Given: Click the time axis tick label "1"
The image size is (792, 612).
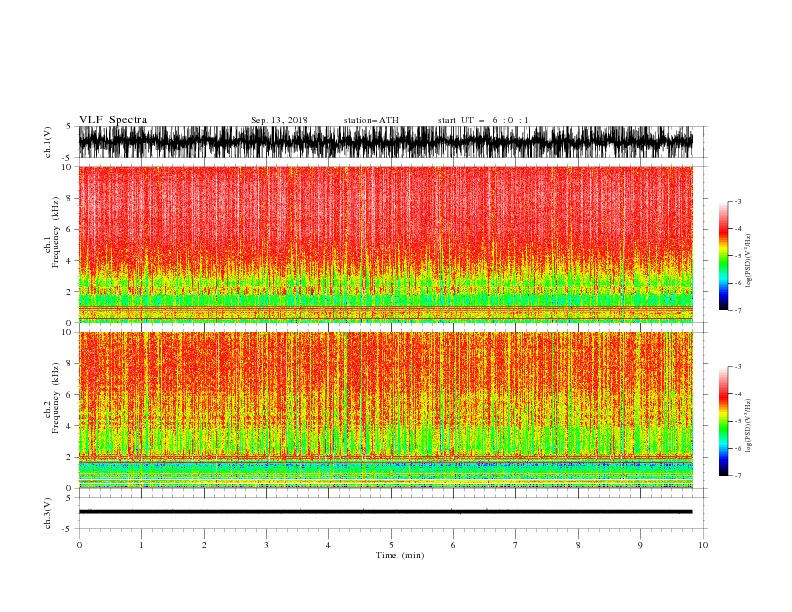Looking at the screenshot, I should click(x=141, y=545).
